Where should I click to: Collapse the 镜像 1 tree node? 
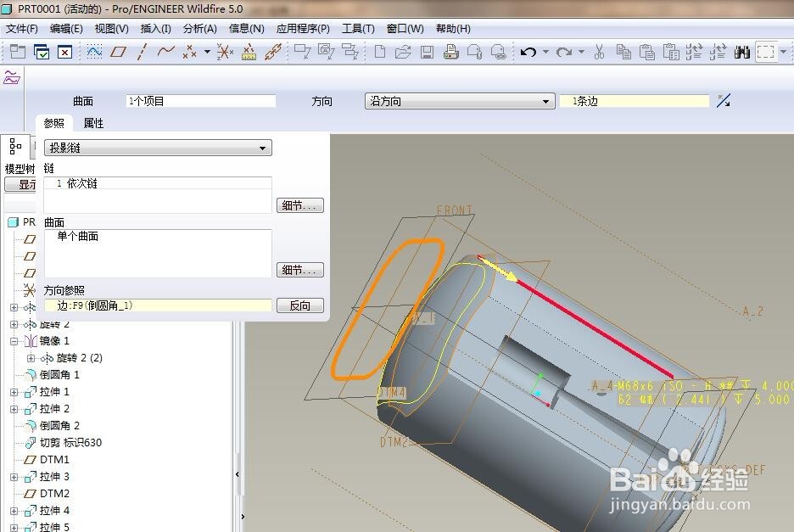coord(14,341)
